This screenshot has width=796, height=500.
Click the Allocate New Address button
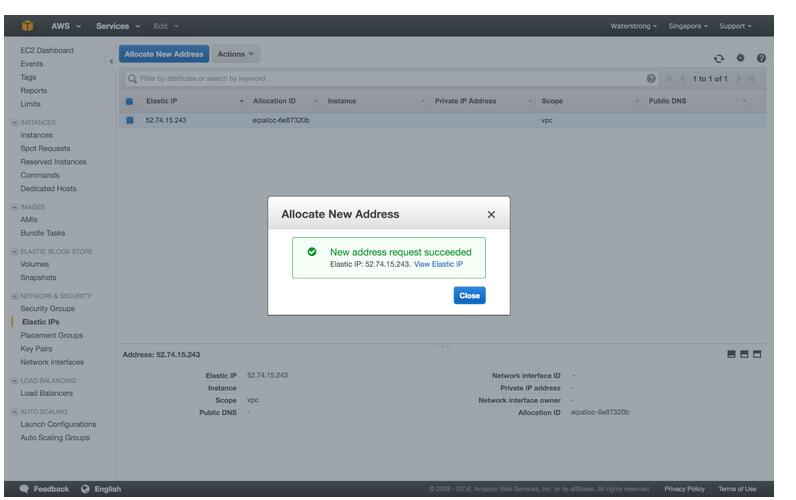(x=164, y=54)
